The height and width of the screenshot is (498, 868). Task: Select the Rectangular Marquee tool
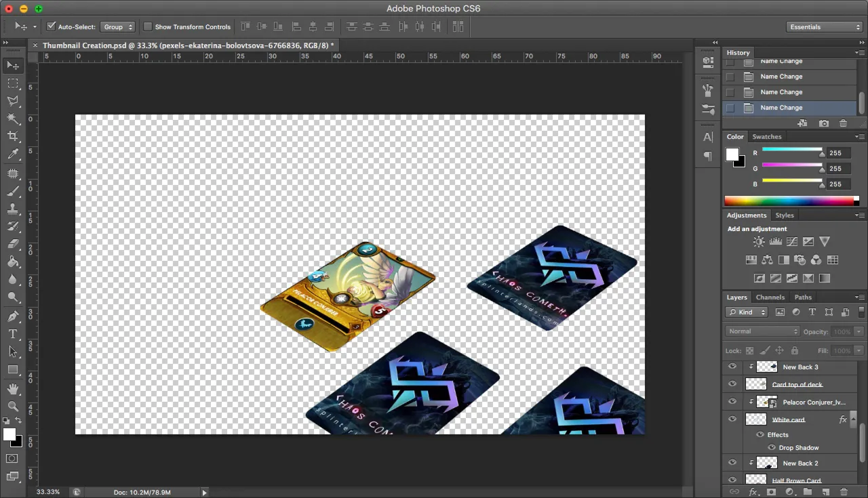coord(13,83)
